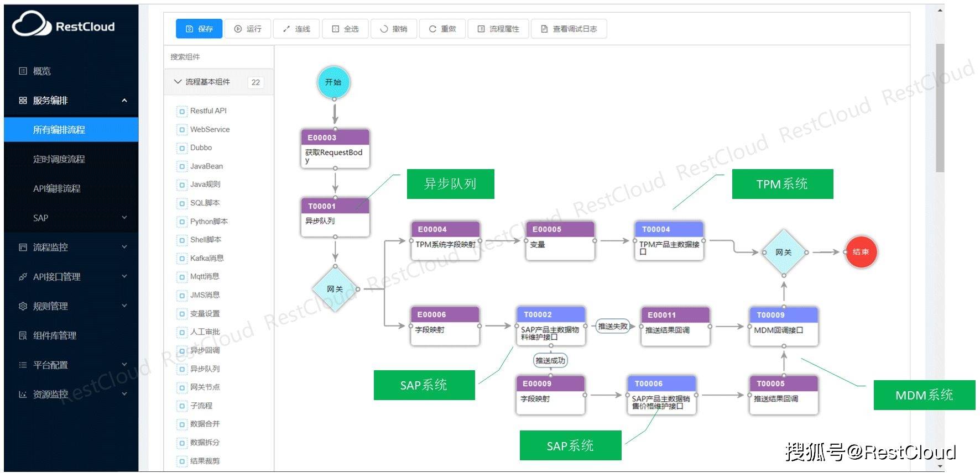980x473 pixels.
Task: Select the red 结束 end node
Action: coord(861,252)
